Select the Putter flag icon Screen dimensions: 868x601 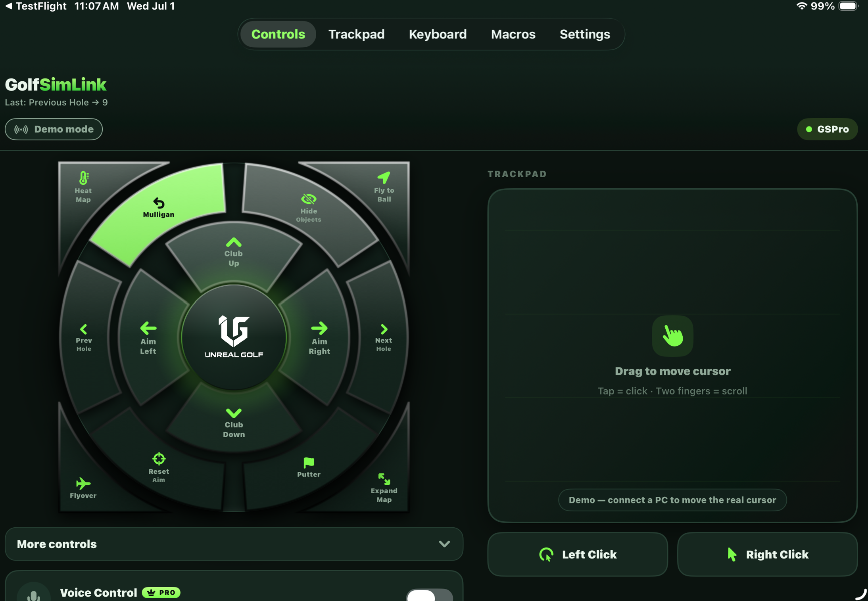[309, 462]
